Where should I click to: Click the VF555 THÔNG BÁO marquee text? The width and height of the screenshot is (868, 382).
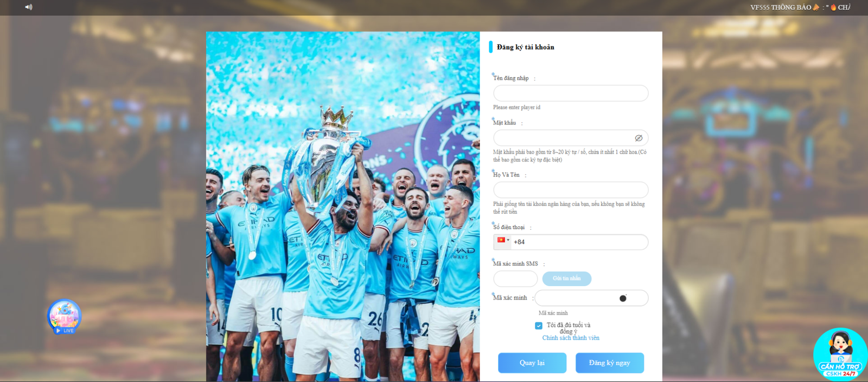coord(781,7)
